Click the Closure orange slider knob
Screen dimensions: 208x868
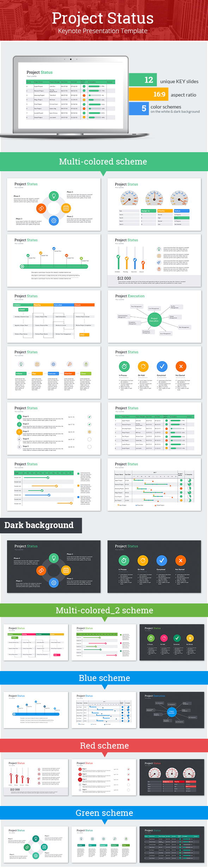pyautogui.click(x=143, y=262)
